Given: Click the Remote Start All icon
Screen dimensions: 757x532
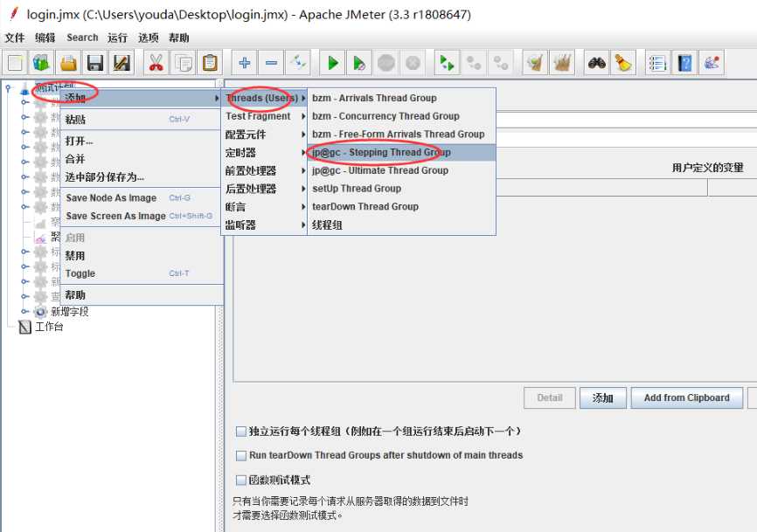Looking at the screenshot, I should point(447,63).
